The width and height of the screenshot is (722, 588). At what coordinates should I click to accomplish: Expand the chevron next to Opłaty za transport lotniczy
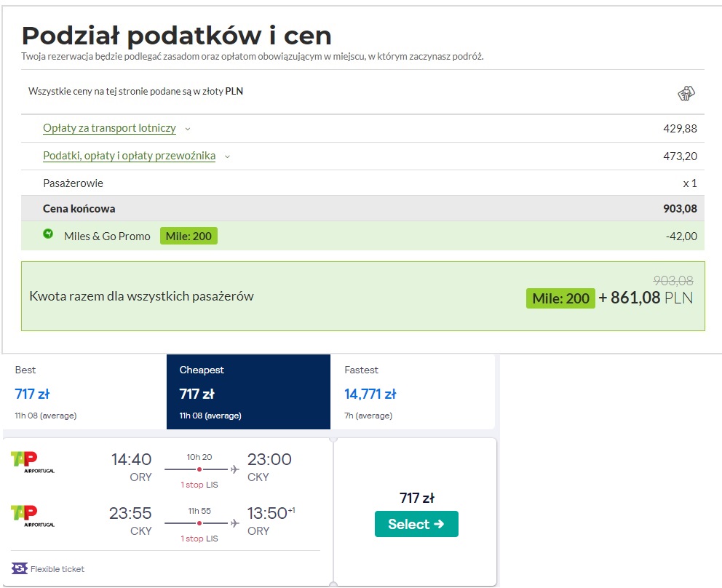coord(187,129)
